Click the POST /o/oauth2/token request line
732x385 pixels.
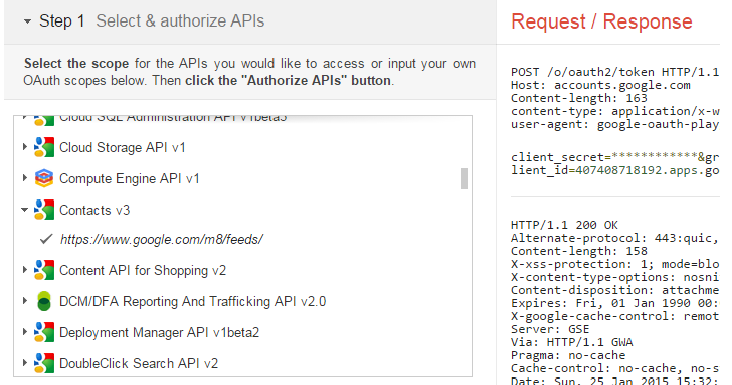pos(615,72)
